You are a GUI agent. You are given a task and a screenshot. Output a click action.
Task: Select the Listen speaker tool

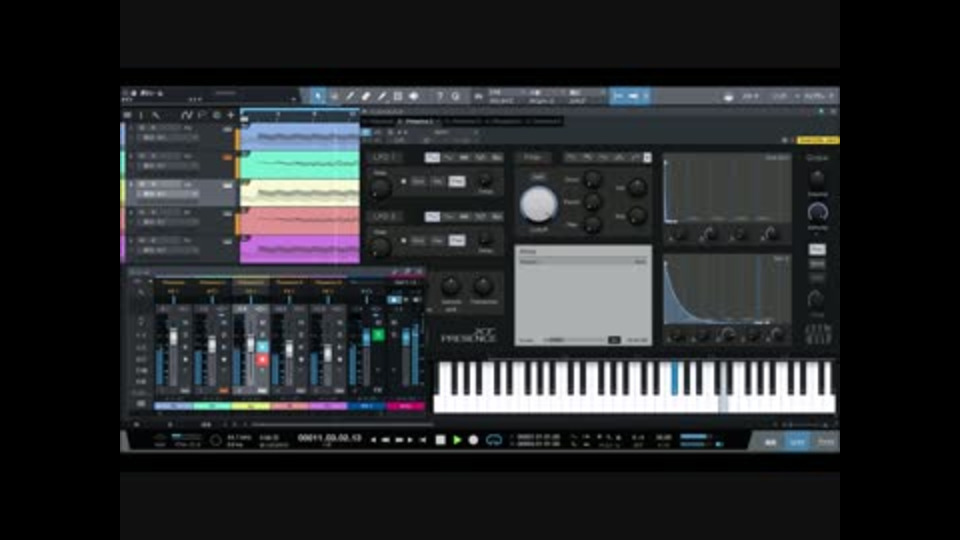point(414,96)
